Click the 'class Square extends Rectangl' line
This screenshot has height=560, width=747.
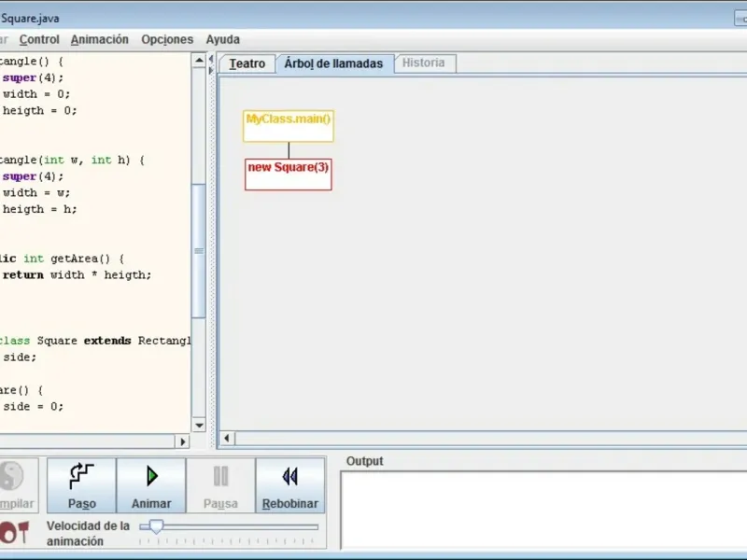(x=95, y=341)
